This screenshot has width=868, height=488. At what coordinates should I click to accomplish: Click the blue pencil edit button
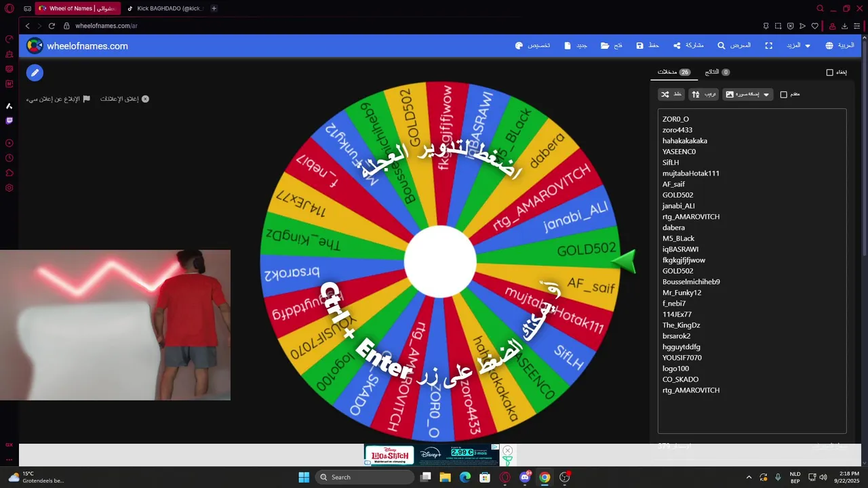(35, 73)
